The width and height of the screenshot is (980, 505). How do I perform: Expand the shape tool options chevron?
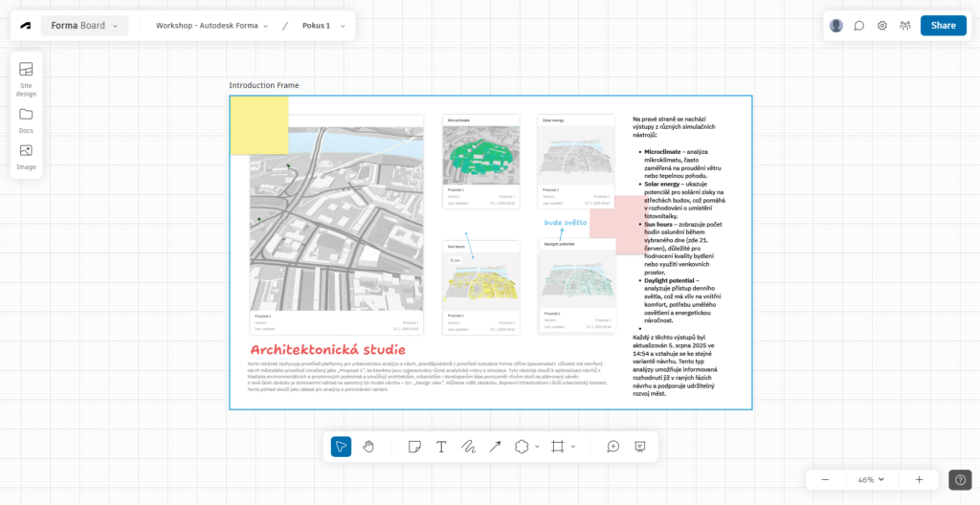pyautogui.click(x=537, y=447)
